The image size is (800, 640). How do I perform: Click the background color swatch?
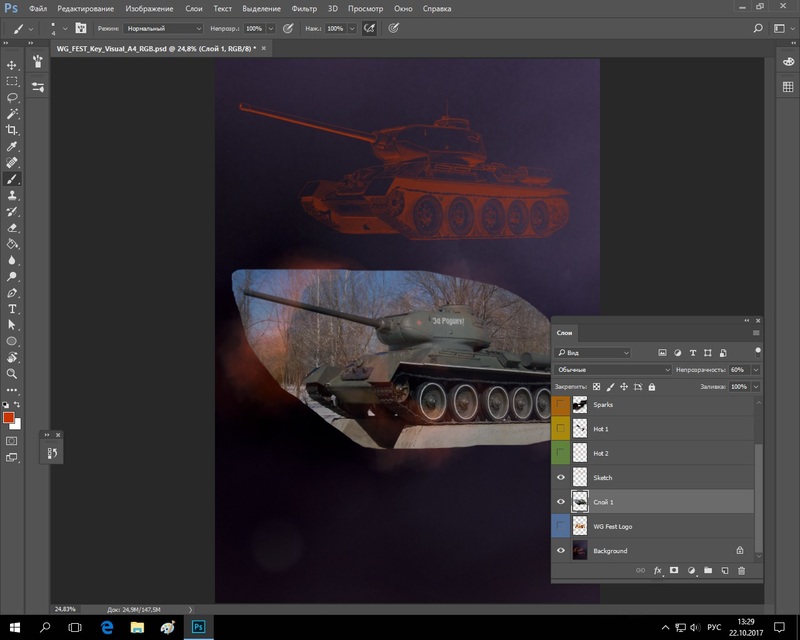(x=18, y=426)
